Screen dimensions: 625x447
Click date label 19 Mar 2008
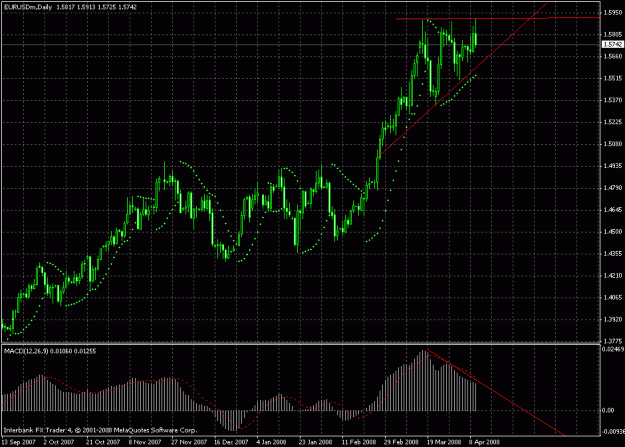pos(444,442)
